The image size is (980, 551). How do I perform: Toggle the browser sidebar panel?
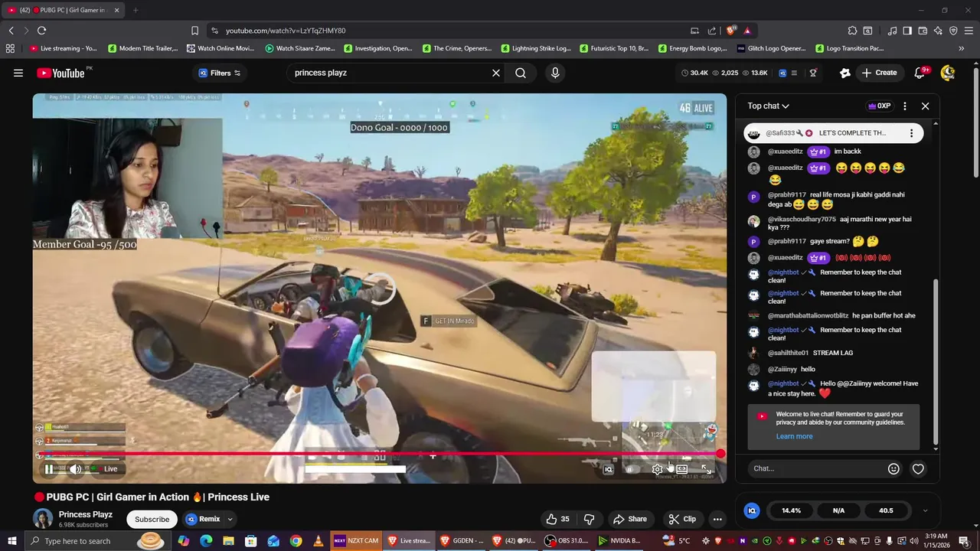[x=907, y=31]
